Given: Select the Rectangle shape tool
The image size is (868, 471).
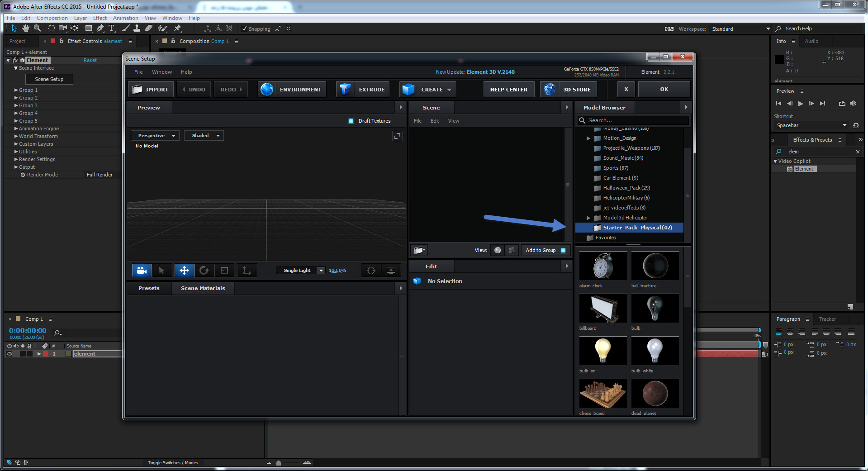Looking at the screenshot, I should coord(89,29).
